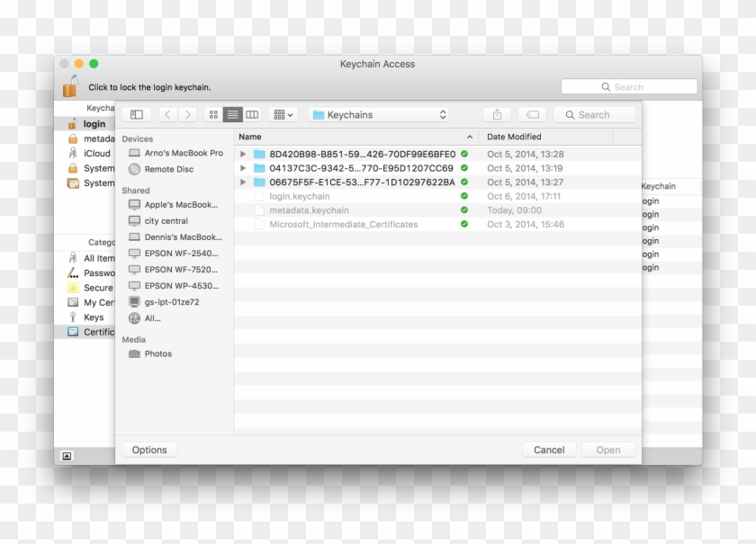Go back with the left chevron button
756x544 pixels.
(167, 115)
